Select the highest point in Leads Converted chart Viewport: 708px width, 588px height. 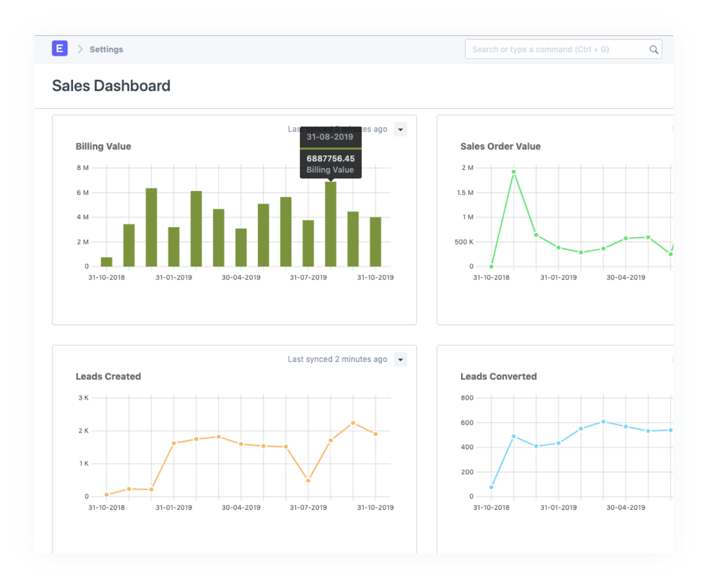603,422
